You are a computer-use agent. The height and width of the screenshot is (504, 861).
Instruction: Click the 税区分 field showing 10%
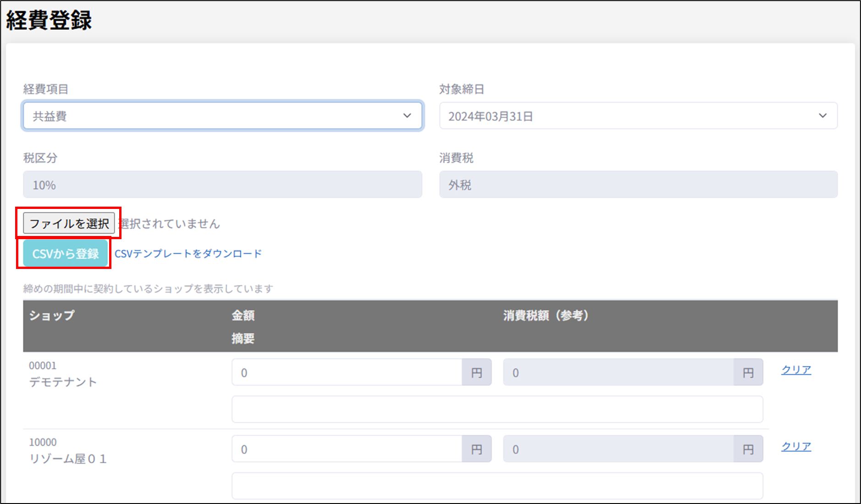[x=222, y=185]
